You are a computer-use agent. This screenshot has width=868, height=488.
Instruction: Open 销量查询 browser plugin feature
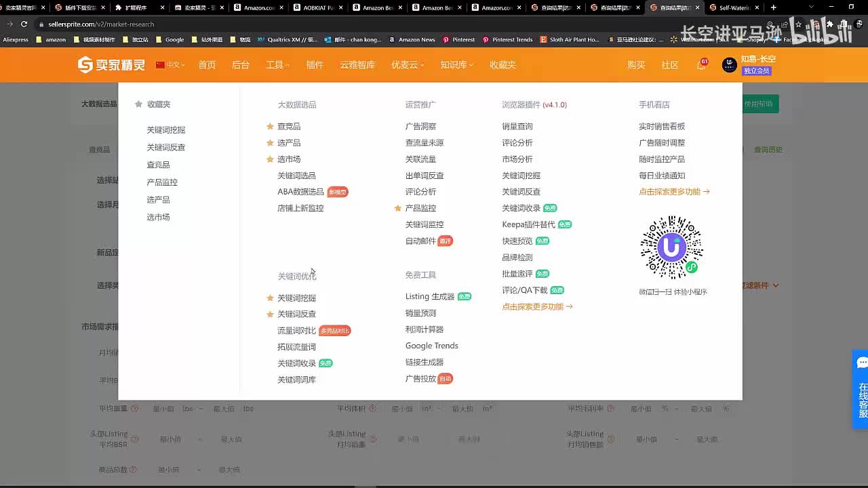click(517, 127)
